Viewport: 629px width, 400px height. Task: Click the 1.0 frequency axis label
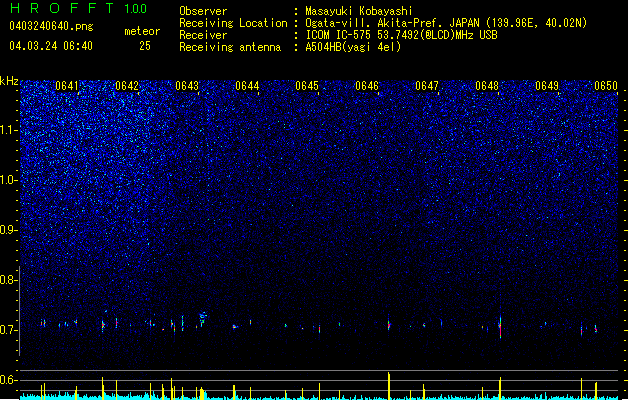pyautogui.click(x=9, y=180)
